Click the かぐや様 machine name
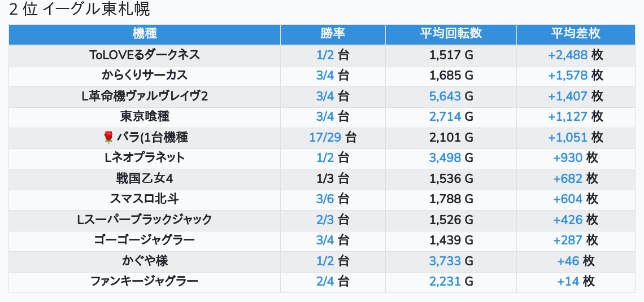Image resolution: width=644 pixels, height=302 pixels. pyautogui.click(x=145, y=261)
